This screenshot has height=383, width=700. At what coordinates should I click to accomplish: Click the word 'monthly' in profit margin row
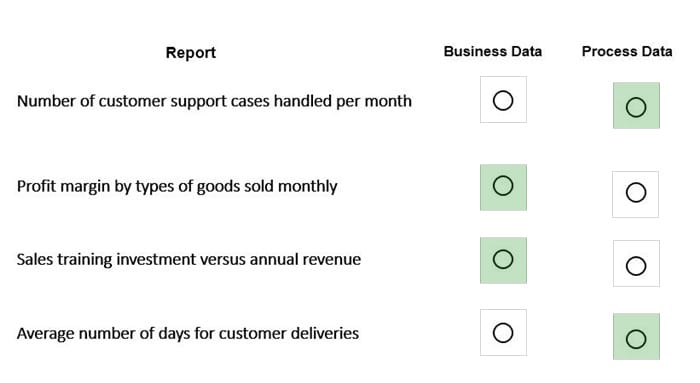[308, 187]
